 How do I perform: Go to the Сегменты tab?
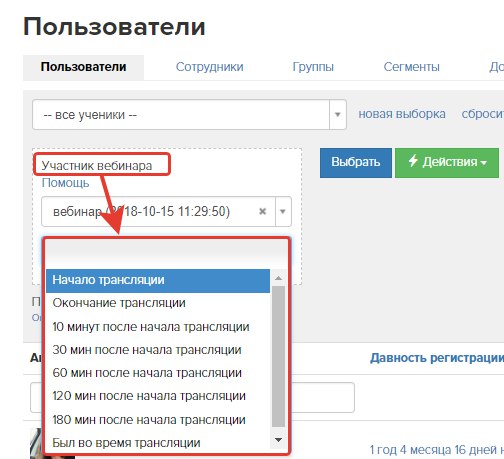click(x=411, y=67)
